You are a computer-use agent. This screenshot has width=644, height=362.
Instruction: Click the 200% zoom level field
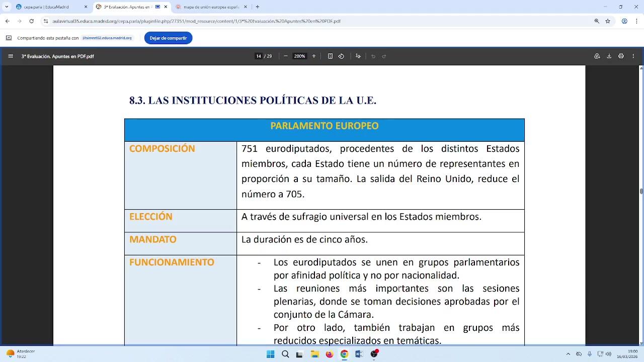tap(300, 56)
